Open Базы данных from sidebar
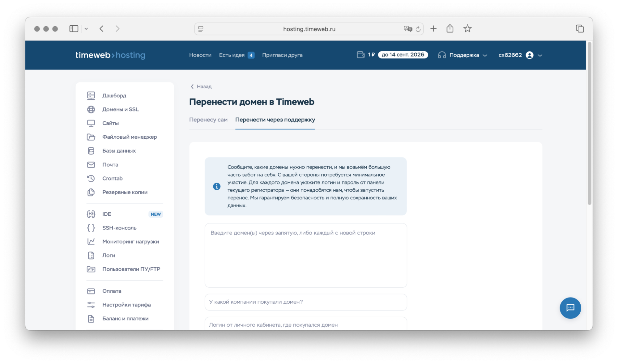This screenshot has width=618, height=364. (119, 151)
